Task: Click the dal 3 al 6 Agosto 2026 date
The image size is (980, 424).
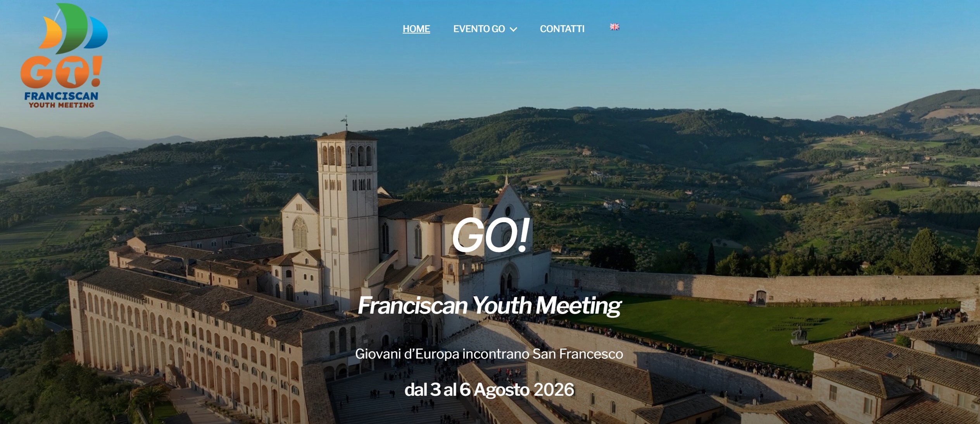Action: (x=489, y=390)
